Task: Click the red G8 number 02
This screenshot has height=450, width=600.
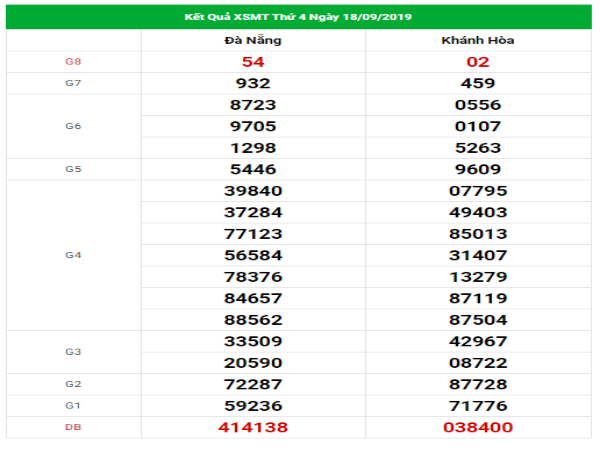Action: point(477,62)
